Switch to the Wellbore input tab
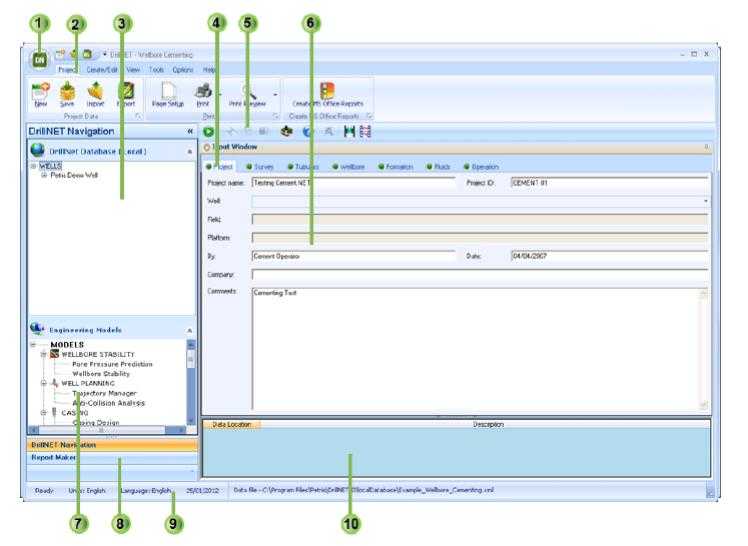 click(349, 167)
